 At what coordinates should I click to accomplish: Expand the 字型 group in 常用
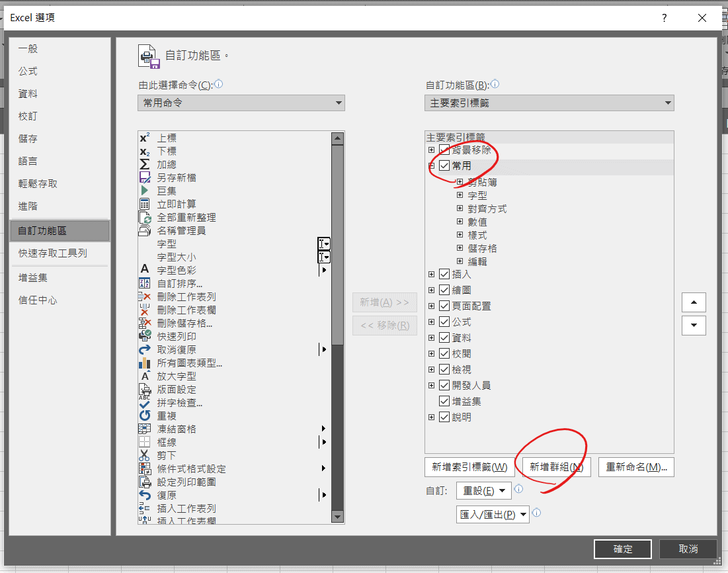point(460,195)
